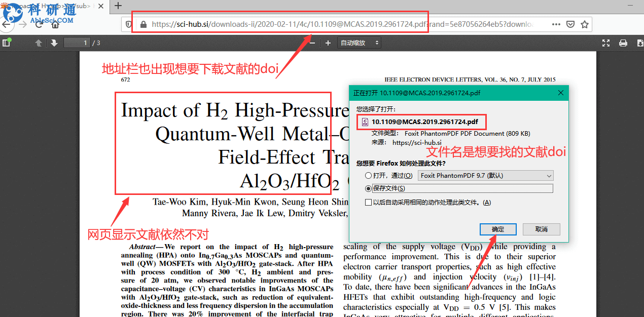
Task: Click the 确定 button
Action: point(498,229)
